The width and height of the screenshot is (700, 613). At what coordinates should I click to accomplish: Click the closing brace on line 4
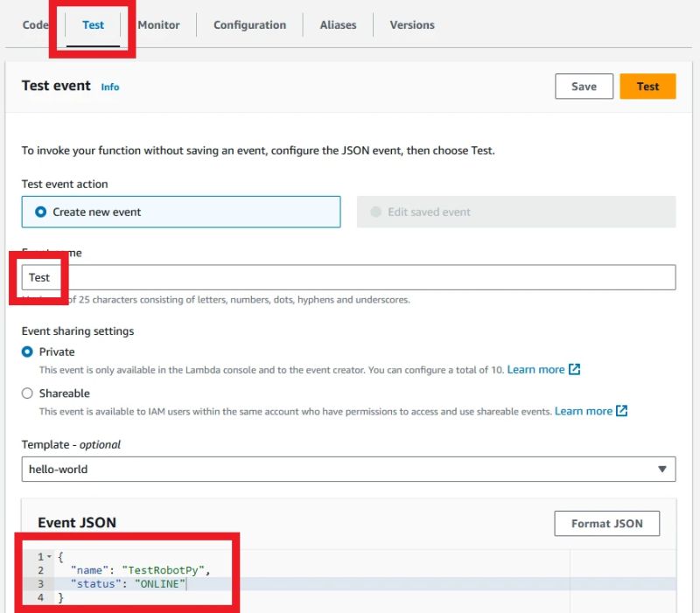click(x=60, y=598)
